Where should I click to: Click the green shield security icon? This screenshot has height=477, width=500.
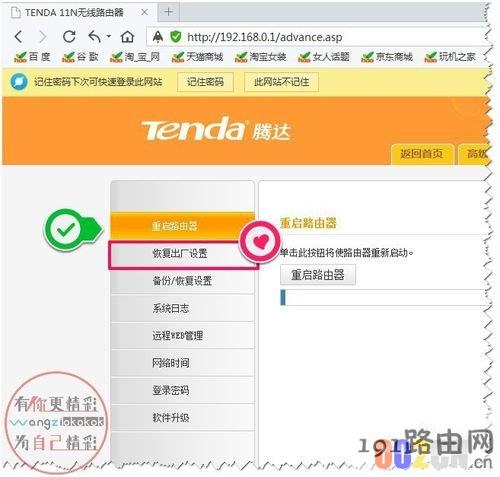tap(176, 37)
